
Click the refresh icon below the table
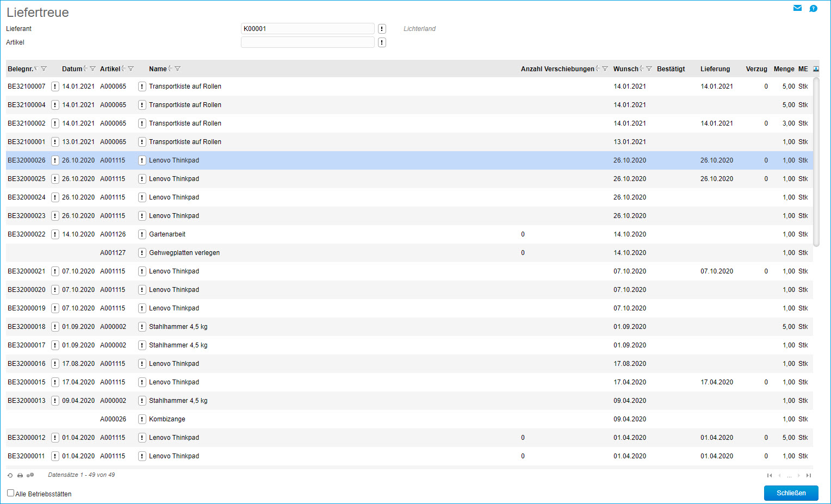coord(10,475)
